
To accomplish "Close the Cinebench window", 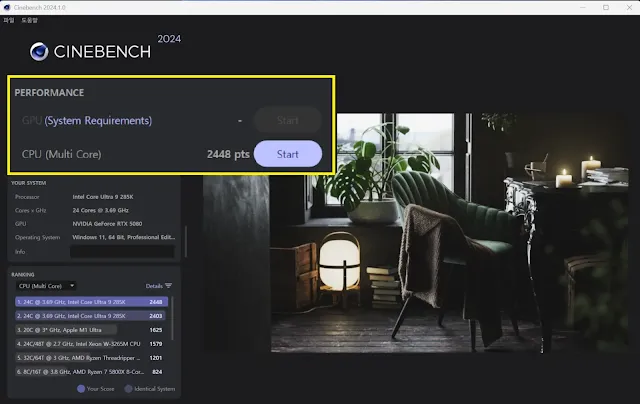I will click(x=629, y=7).
